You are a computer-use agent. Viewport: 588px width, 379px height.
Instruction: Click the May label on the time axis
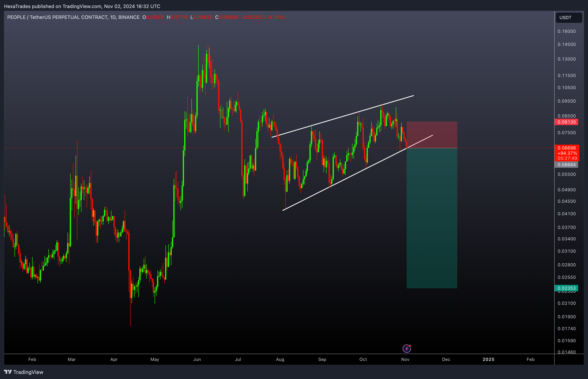pyautogui.click(x=155, y=359)
